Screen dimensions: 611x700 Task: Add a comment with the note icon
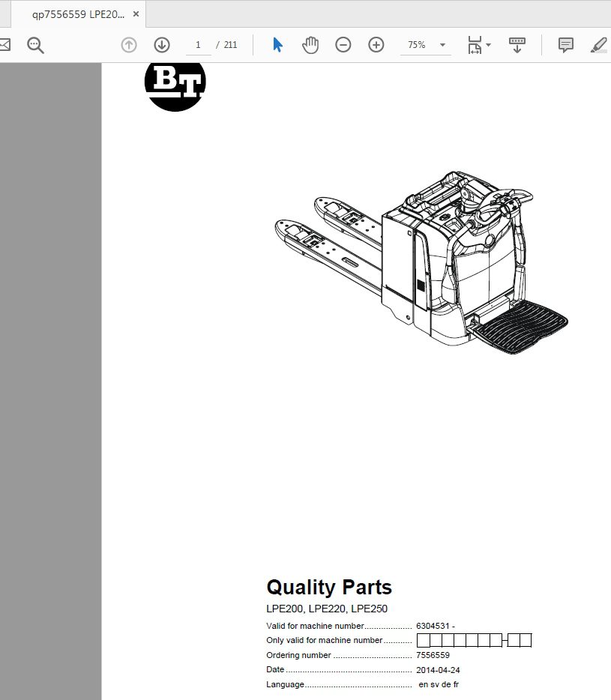pos(566,45)
